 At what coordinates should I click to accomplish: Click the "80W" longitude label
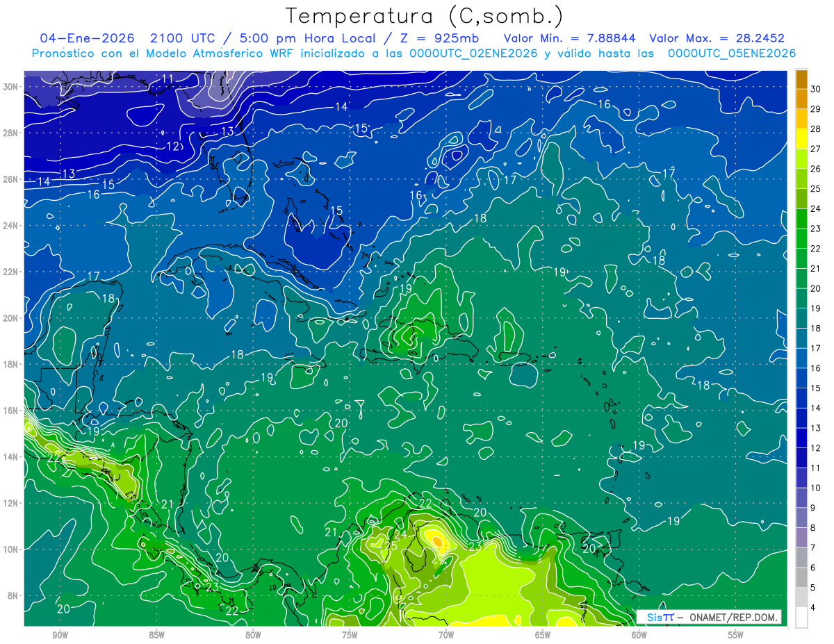tap(253, 635)
